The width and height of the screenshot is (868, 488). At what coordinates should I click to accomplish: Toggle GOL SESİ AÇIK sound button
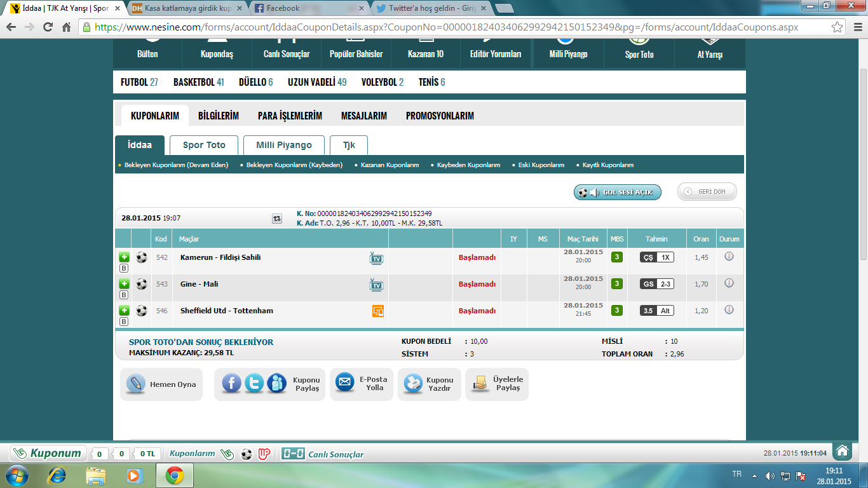point(618,193)
